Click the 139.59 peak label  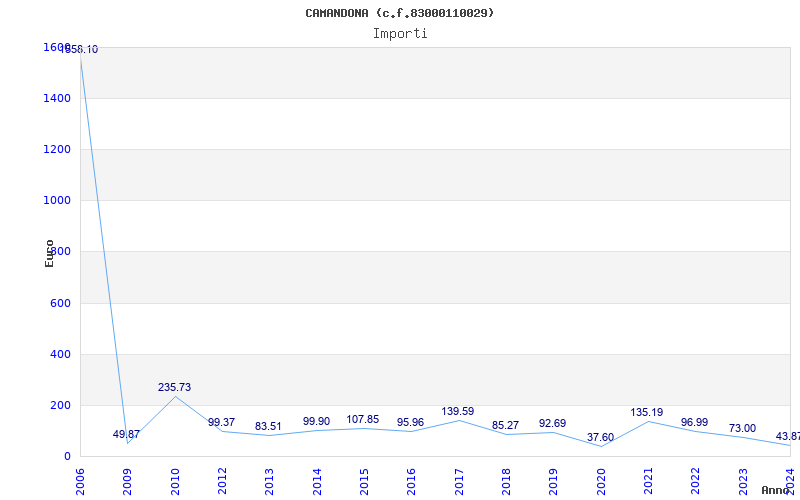coord(458,411)
